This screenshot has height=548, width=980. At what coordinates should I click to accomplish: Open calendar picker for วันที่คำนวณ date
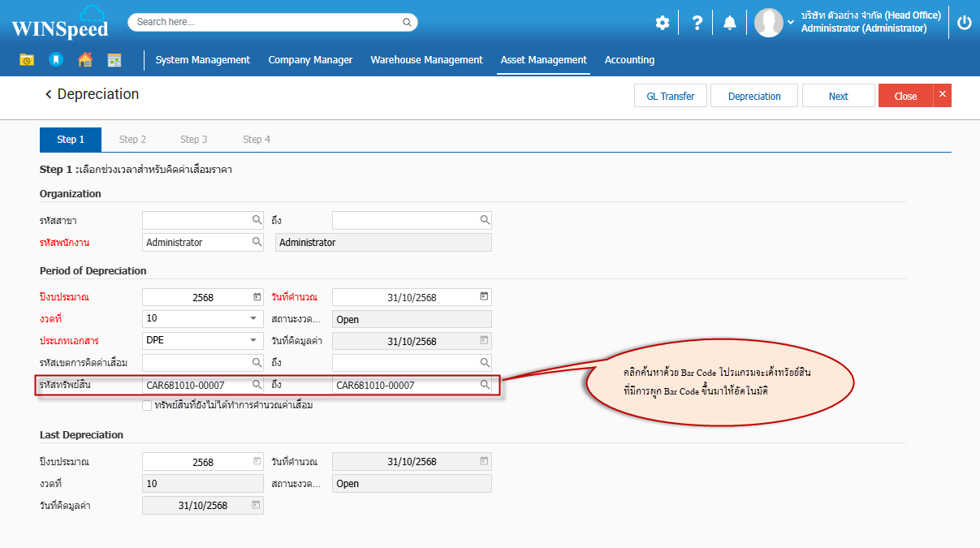[x=484, y=296]
